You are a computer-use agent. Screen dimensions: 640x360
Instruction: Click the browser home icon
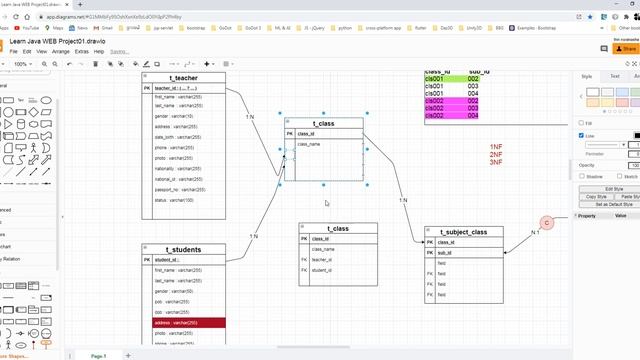pyautogui.click(x=27, y=17)
